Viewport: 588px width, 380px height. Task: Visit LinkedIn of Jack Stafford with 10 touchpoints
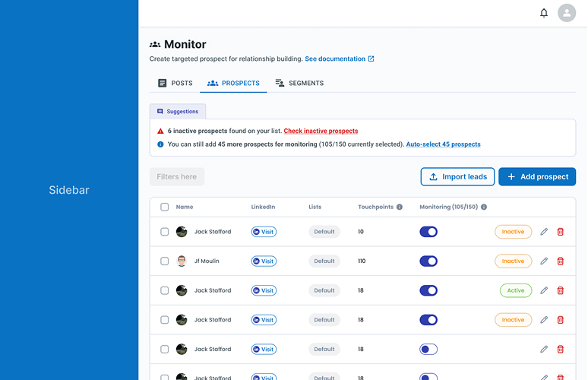click(264, 232)
